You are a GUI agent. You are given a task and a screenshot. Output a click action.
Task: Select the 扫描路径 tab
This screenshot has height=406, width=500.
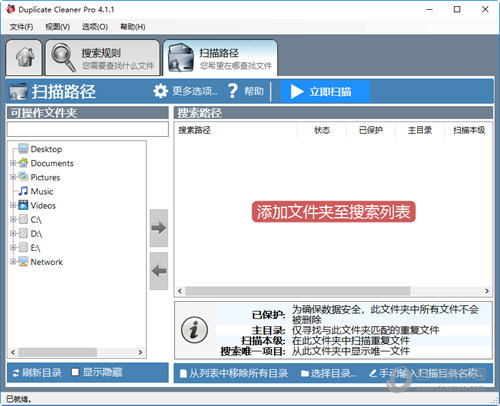coord(220,57)
